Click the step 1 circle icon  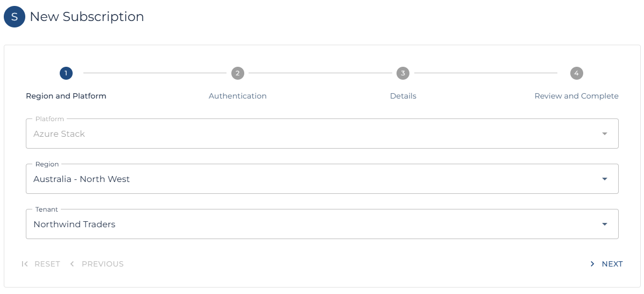[66, 73]
